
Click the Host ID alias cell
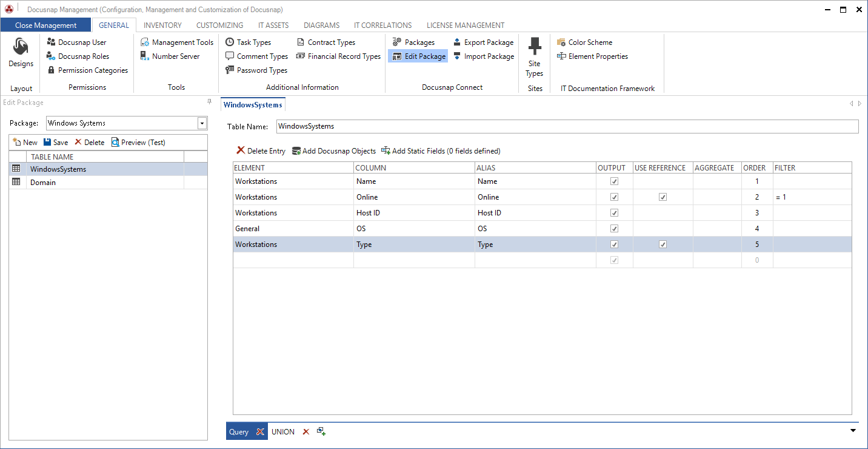point(535,213)
